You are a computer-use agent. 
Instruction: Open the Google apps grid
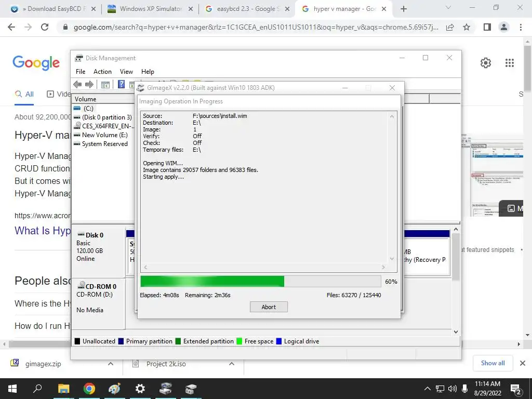click(x=510, y=63)
